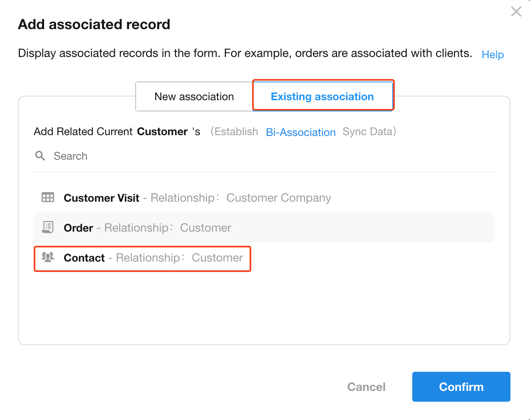
Task: Choose the Order record name
Action: tap(78, 228)
